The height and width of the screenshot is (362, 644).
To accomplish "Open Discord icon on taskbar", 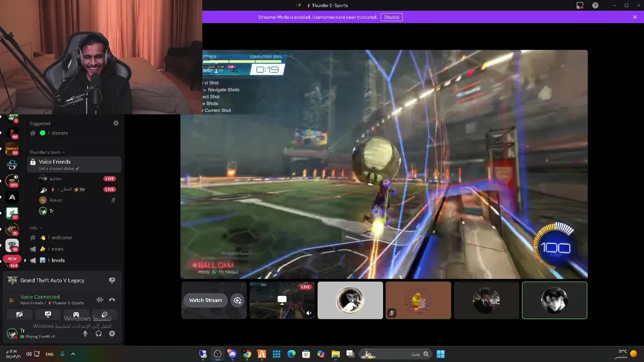I will pos(232,354).
